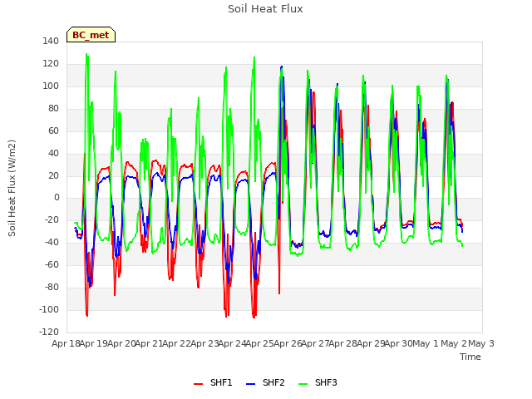Click the y-axis title Soil Heat Flux (W/m2)
Screen dimensions: 532x399
[x=12, y=188]
